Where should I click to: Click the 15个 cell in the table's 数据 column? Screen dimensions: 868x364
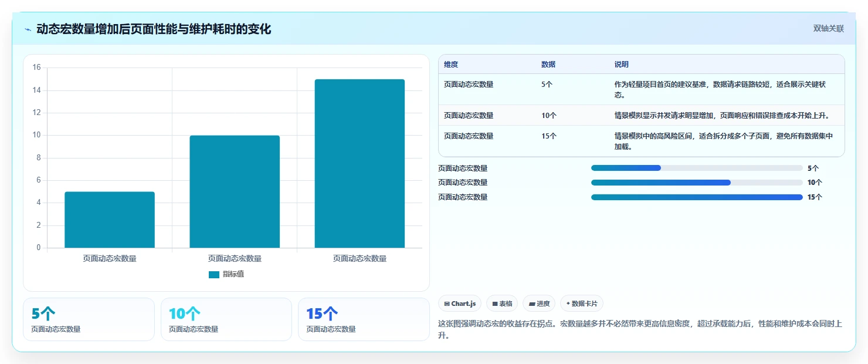[549, 136]
